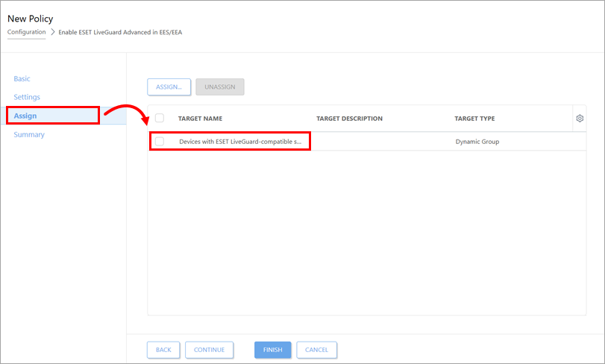The width and height of the screenshot is (605, 364).
Task: Select the Assign section in the sidebar
Action: (x=25, y=116)
